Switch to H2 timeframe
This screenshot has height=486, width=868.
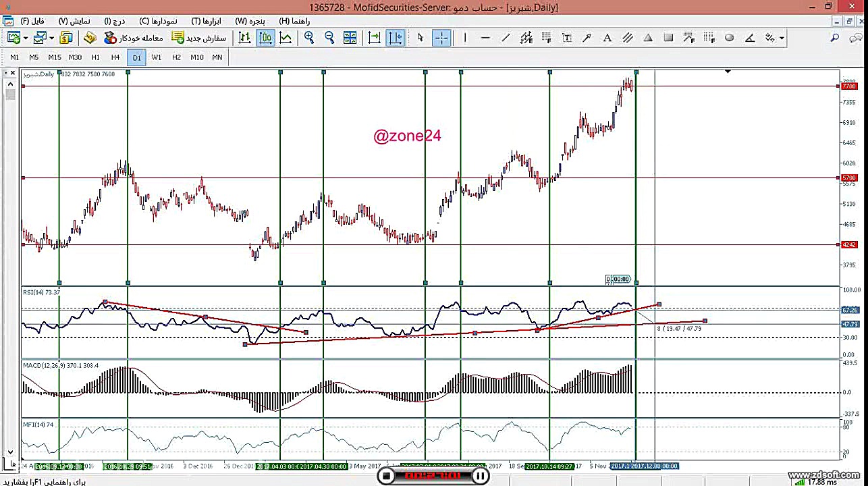(x=176, y=57)
